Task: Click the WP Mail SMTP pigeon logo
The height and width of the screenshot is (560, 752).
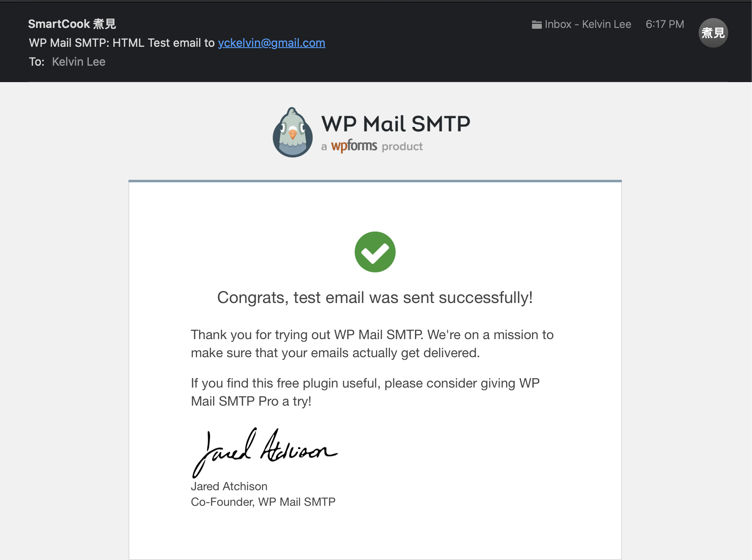Action: pyautogui.click(x=293, y=132)
